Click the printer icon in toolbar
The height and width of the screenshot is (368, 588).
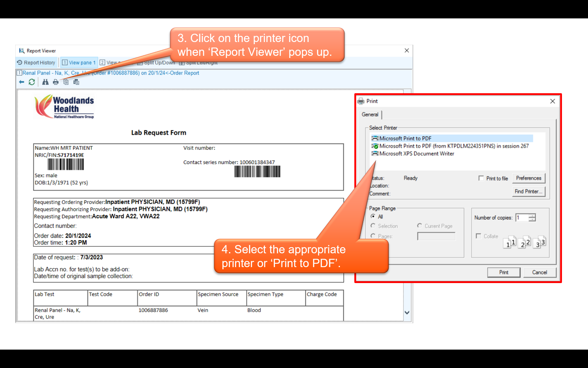pos(56,82)
